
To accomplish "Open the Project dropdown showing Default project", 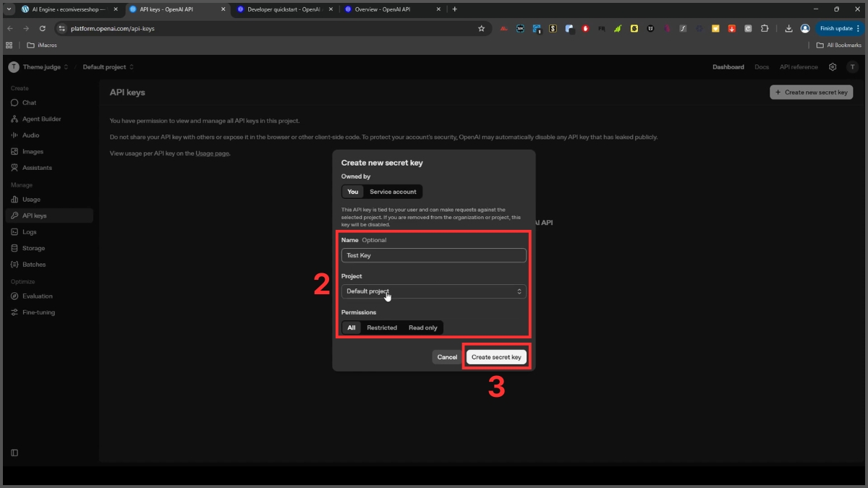I will [433, 291].
